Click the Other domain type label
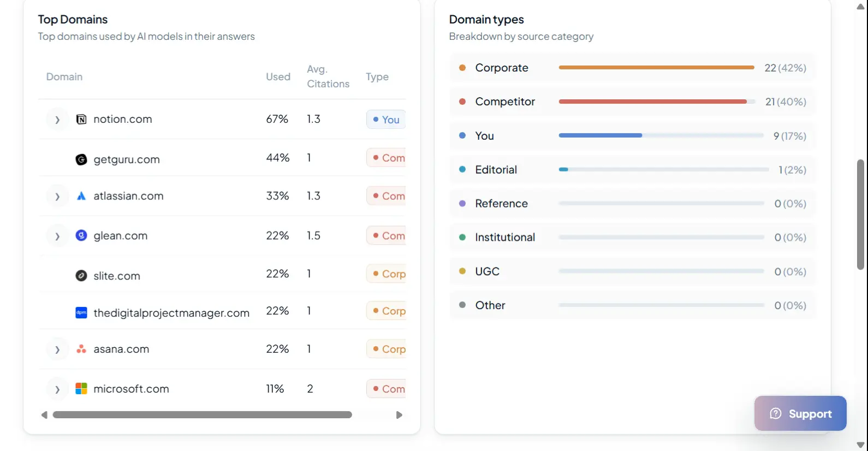The height and width of the screenshot is (451, 868). (490, 305)
